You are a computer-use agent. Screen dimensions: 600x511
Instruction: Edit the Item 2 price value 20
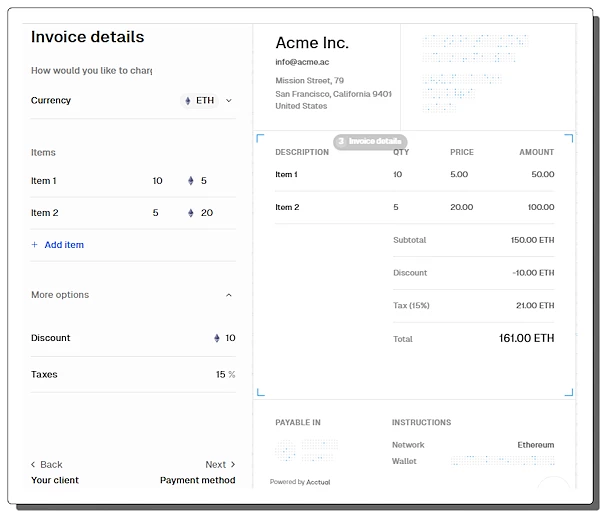click(x=207, y=213)
